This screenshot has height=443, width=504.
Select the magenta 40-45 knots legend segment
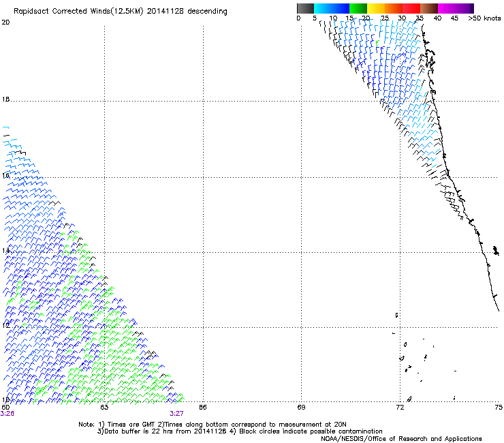(x=447, y=8)
